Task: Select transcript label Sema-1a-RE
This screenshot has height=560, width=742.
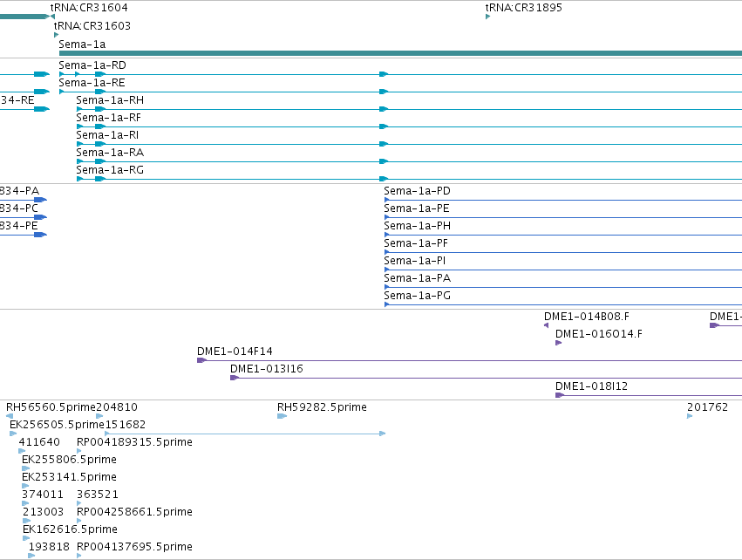Action: tap(92, 83)
